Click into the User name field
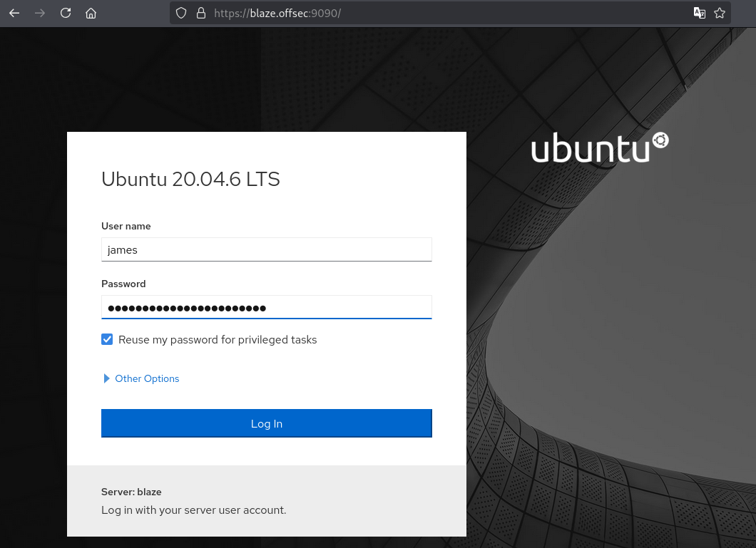This screenshot has width=756, height=548. [x=267, y=249]
